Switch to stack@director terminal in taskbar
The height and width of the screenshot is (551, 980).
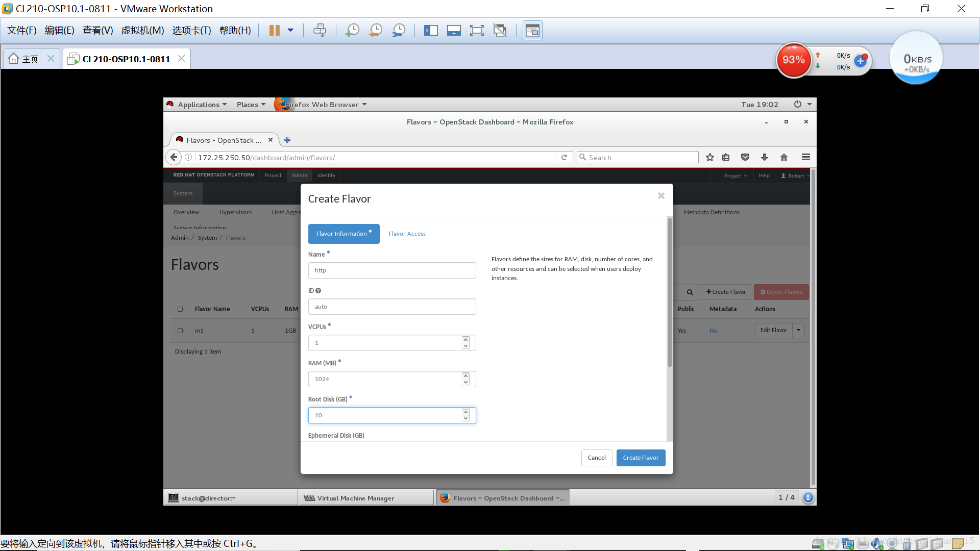[231, 498]
